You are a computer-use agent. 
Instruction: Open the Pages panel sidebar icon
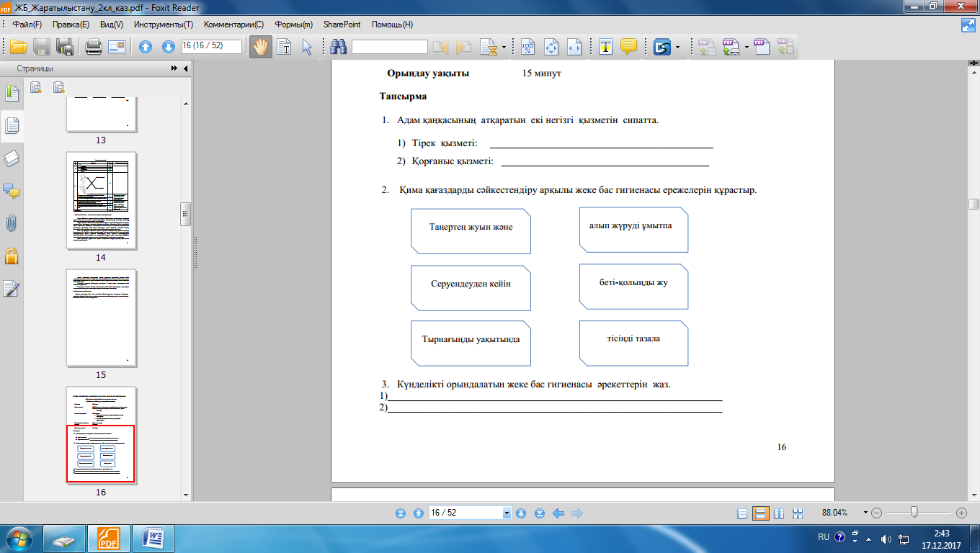tap(12, 126)
